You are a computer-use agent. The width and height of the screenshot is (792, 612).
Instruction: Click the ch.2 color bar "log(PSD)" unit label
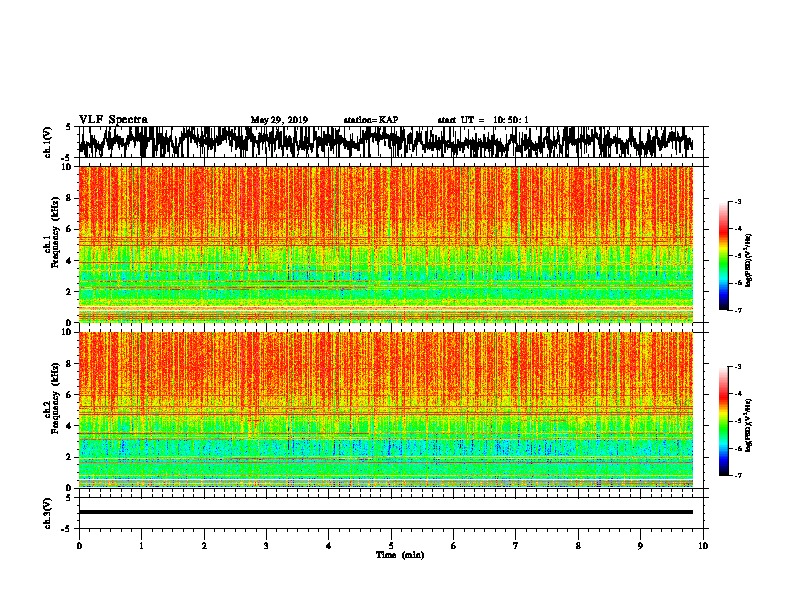click(748, 426)
